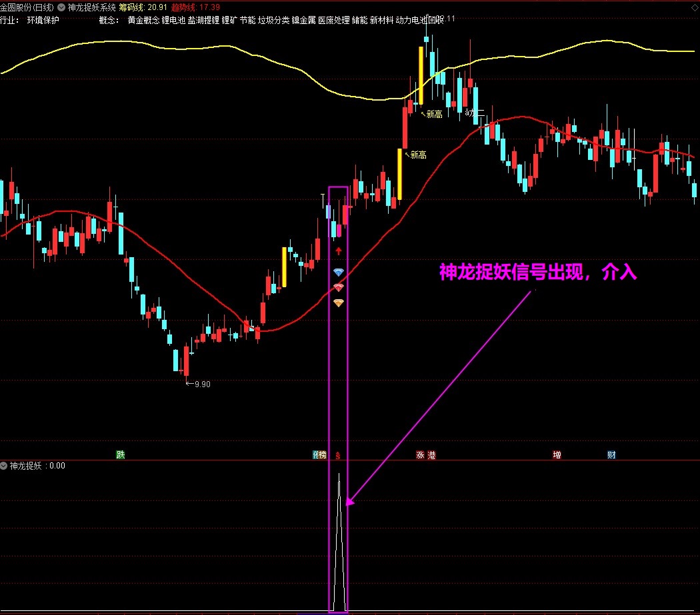Image resolution: width=700 pixels, height=615 pixels.
Task: Click the 跌 event marker icon
Action: (x=121, y=455)
